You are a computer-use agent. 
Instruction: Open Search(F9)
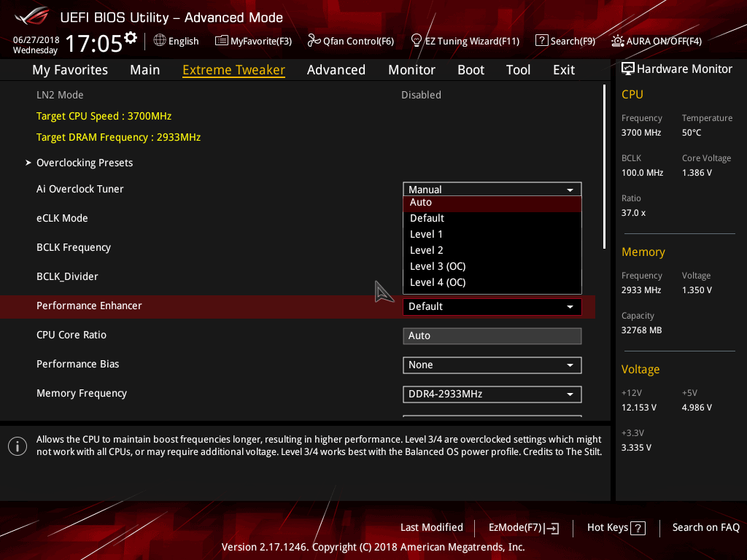click(565, 41)
